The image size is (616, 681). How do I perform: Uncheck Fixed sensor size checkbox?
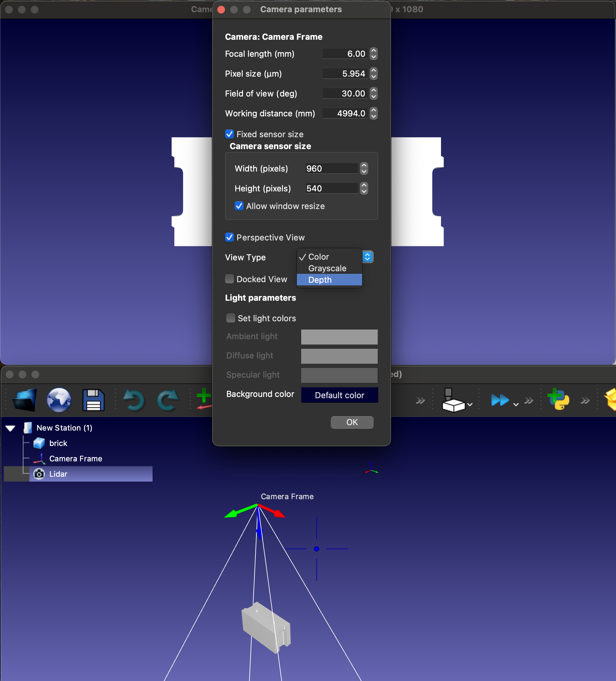[229, 134]
